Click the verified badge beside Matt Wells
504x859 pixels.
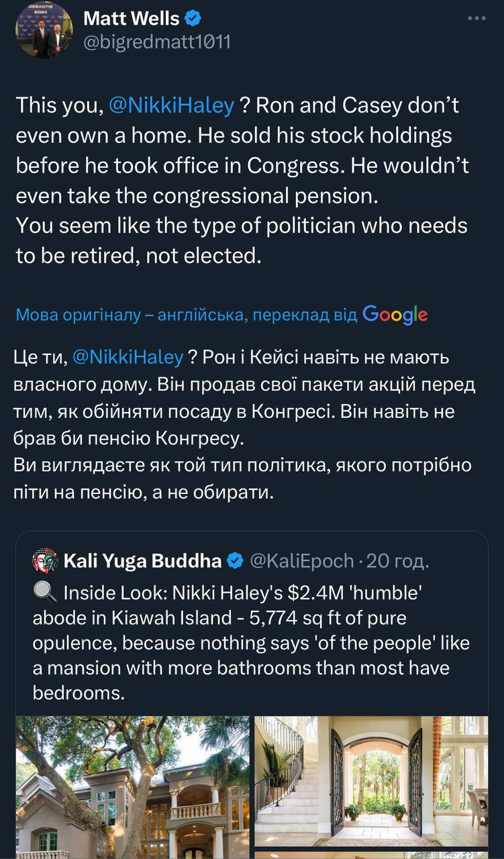[193, 19]
